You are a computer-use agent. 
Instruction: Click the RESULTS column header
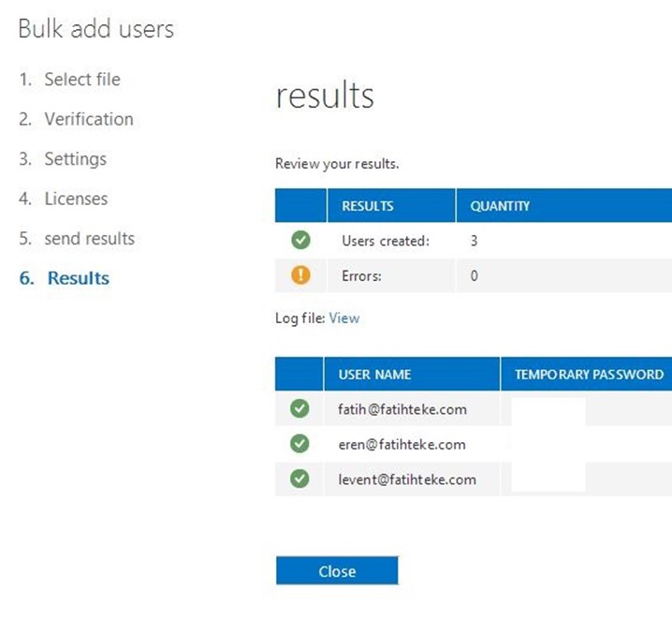tap(391, 205)
